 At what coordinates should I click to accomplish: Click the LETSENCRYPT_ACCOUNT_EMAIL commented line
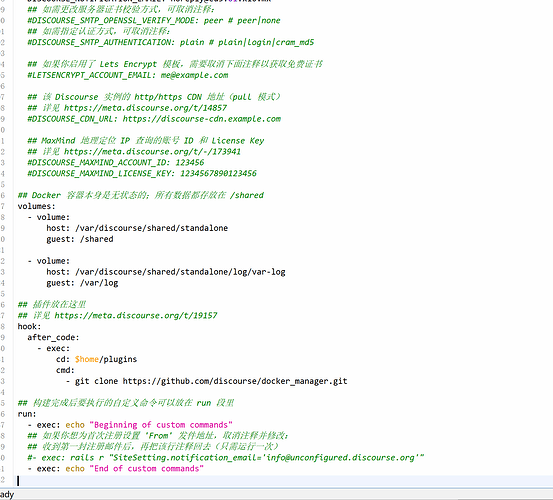pyautogui.click(x=128, y=75)
